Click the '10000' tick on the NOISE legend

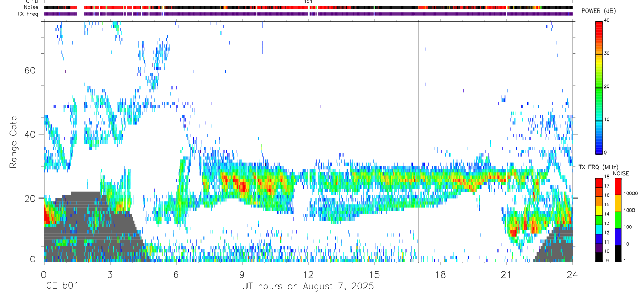(630, 193)
